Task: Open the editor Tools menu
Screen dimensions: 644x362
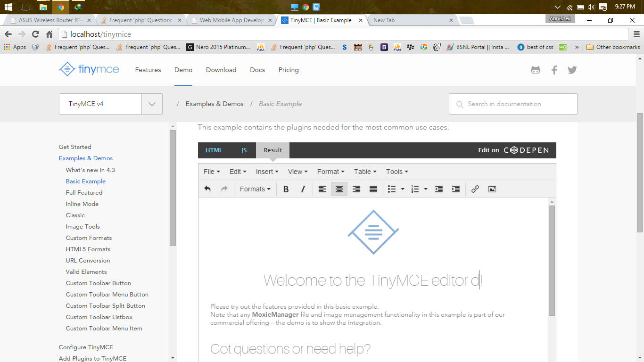Action: [397, 172]
